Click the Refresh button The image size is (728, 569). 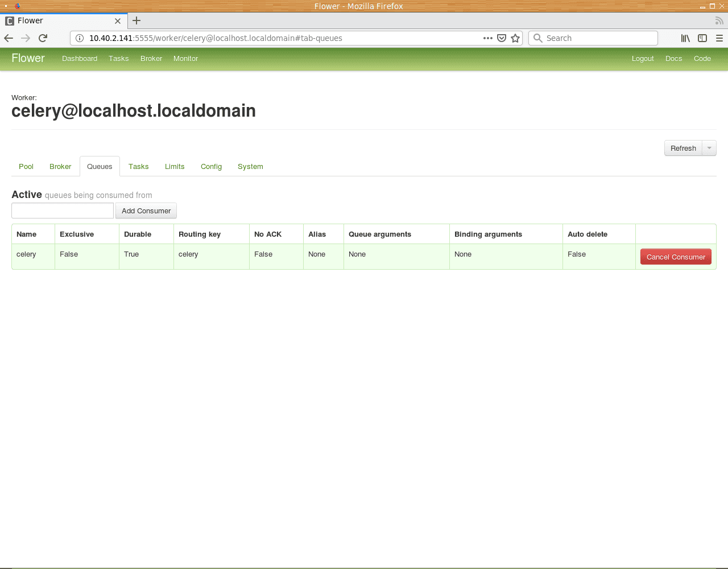(x=683, y=148)
